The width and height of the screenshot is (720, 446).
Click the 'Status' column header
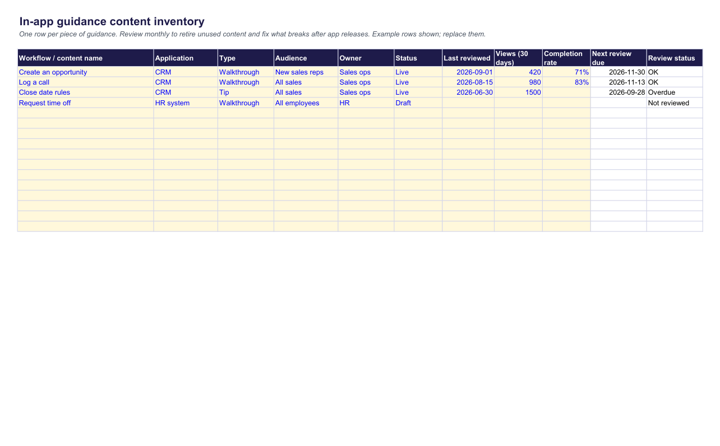pyautogui.click(x=418, y=58)
